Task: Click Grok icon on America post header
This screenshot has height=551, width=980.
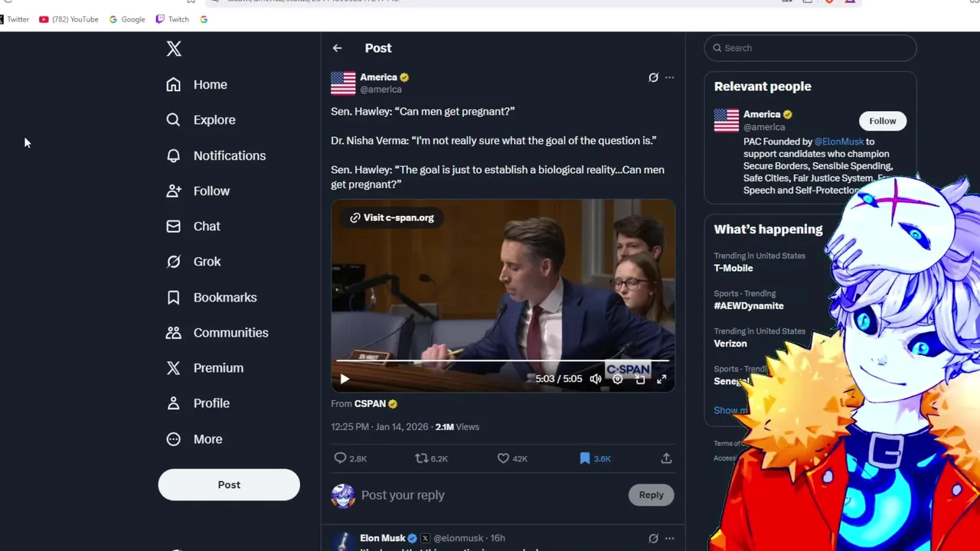Action: coord(653,77)
